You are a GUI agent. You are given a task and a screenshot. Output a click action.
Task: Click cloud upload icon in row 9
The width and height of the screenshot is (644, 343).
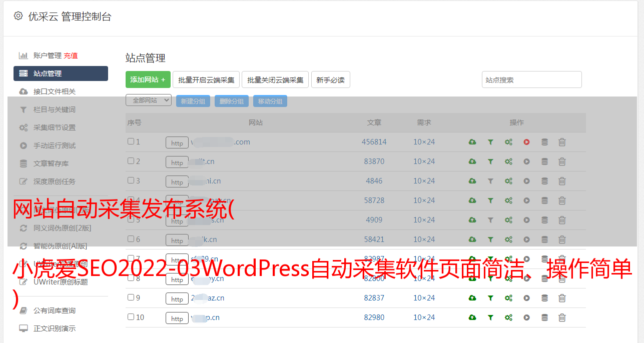tap(472, 298)
